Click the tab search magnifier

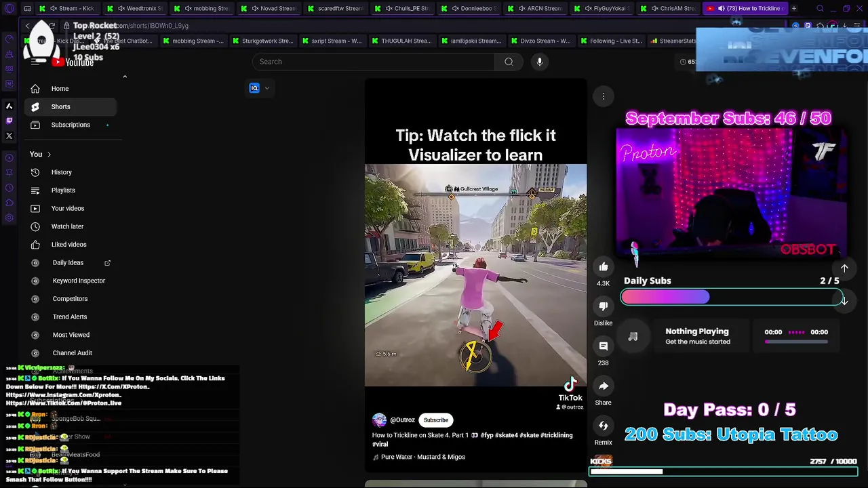(x=820, y=9)
